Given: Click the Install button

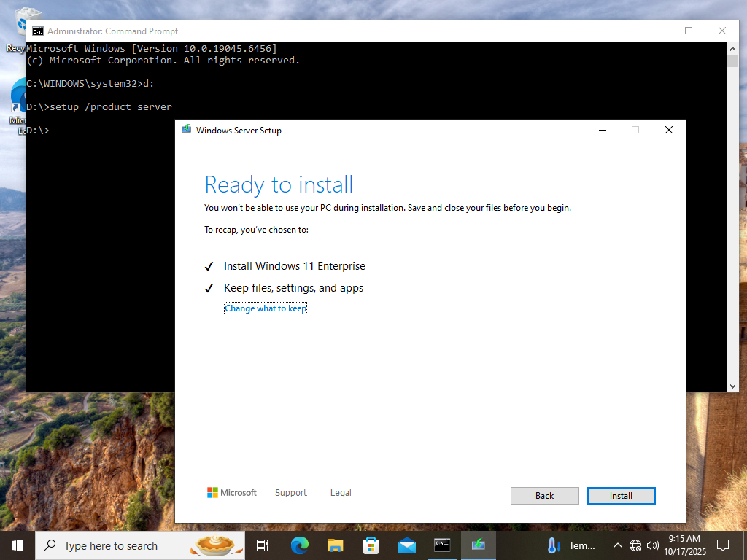Looking at the screenshot, I should pos(621,496).
